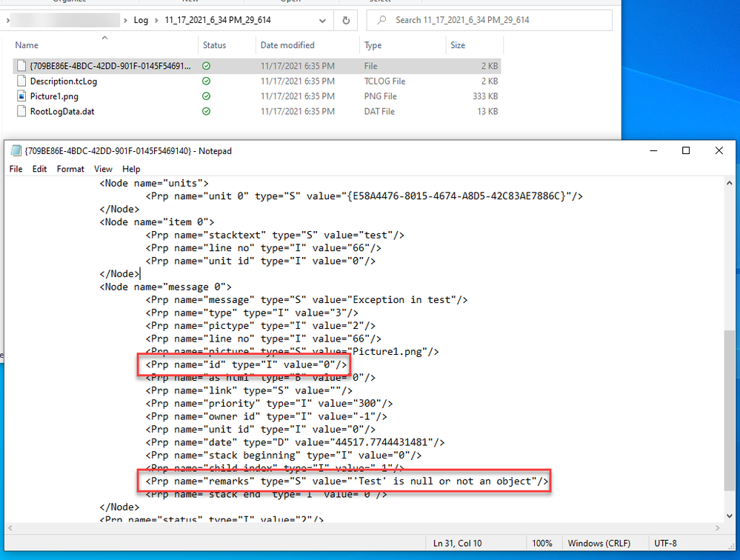Open the View menu in Notepad

click(103, 169)
